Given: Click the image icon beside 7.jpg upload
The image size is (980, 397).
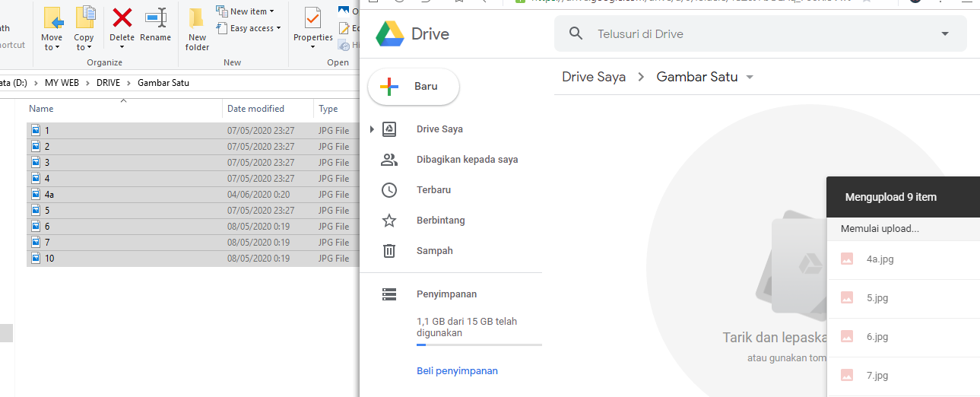Looking at the screenshot, I should [847, 376].
